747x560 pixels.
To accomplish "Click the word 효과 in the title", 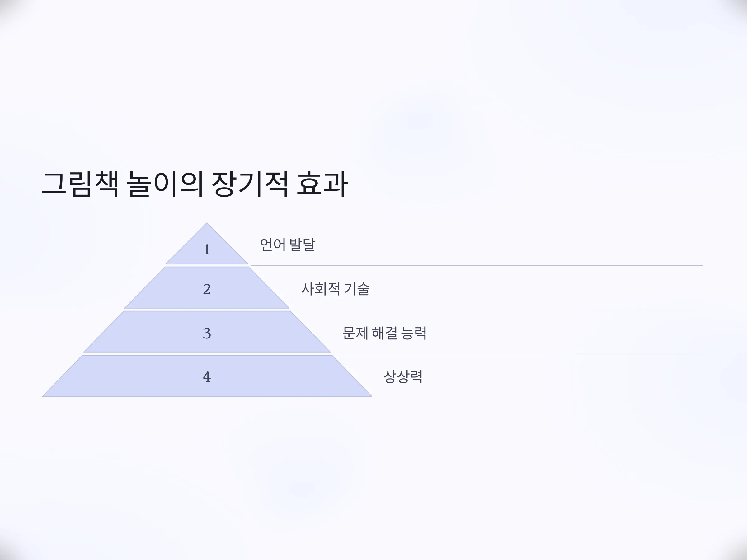I will click(x=322, y=184).
